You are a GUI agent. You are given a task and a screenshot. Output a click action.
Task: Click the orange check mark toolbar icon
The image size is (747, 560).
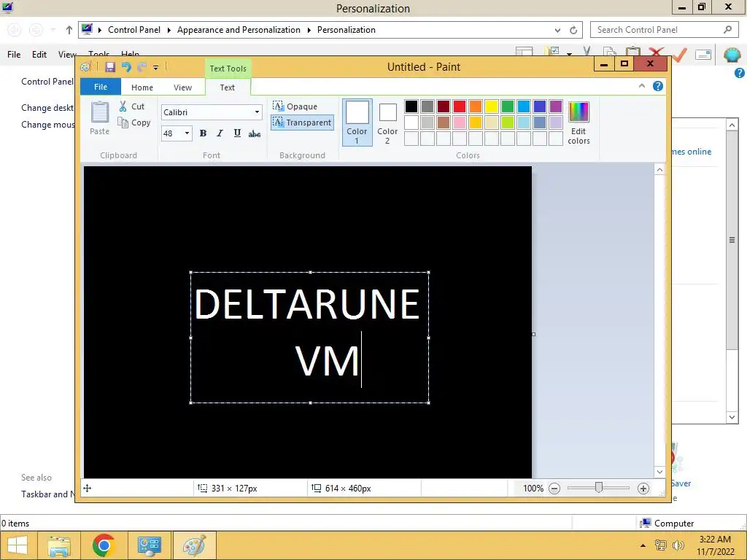coord(681,54)
